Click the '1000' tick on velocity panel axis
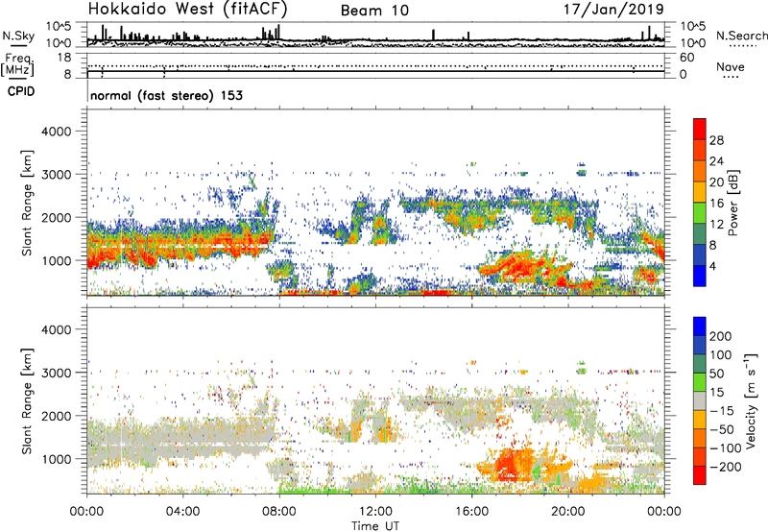Screen dimensions: 768x532 (57, 459)
